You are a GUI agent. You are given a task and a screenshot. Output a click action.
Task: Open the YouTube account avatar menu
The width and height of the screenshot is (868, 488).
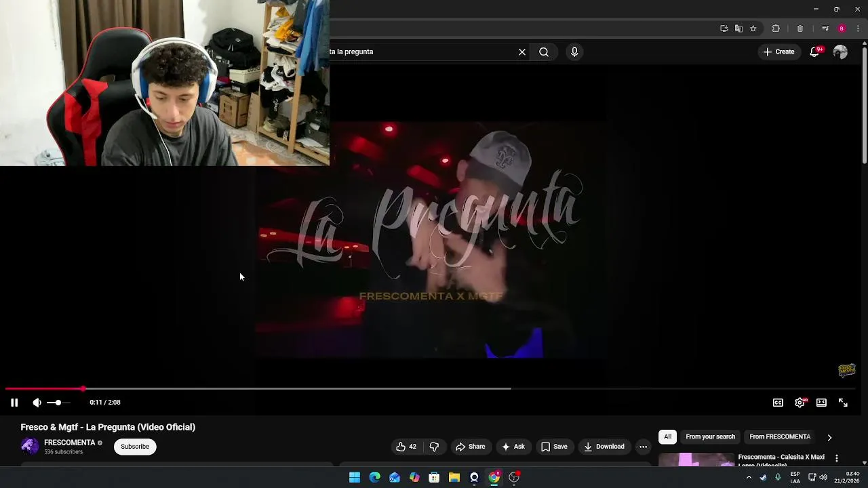point(840,52)
